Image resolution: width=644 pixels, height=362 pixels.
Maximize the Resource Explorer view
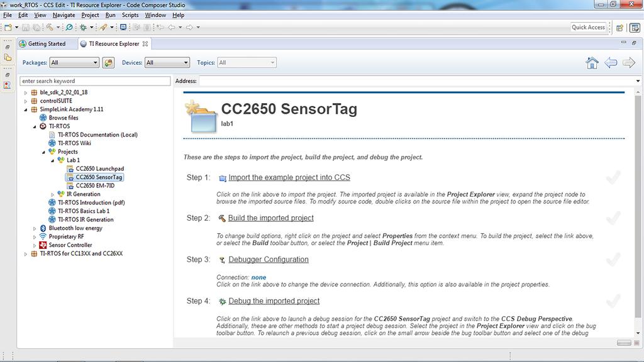[x=634, y=42]
